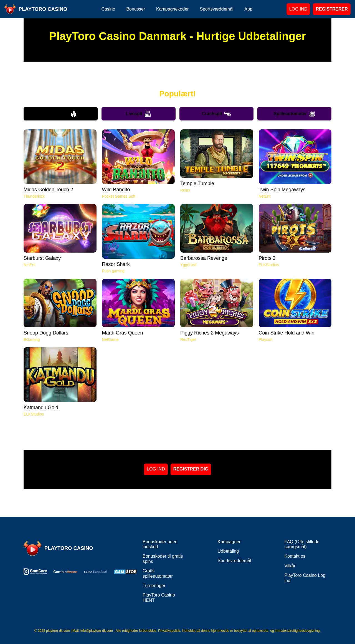Go to Kampagnekoder in top navigation
Screen dimensions: 355x644
pyautogui.click(x=172, y=9)
